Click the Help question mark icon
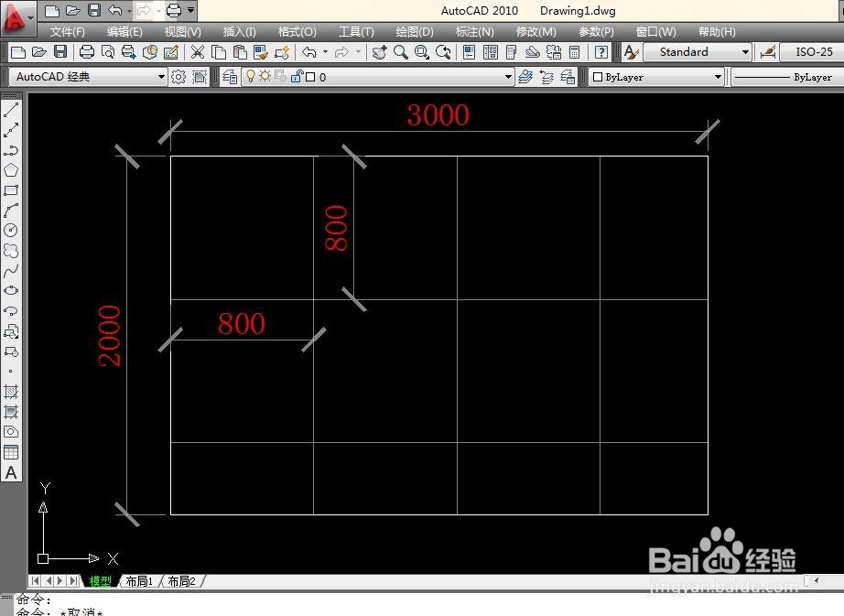The height and width of the screenshot is (616, 844). 601,52
